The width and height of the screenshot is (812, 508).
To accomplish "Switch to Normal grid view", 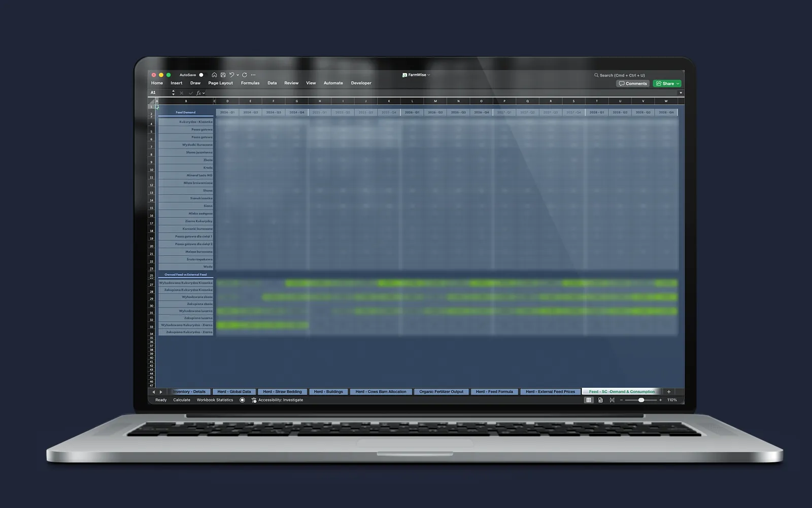I will tap(589, 400).
